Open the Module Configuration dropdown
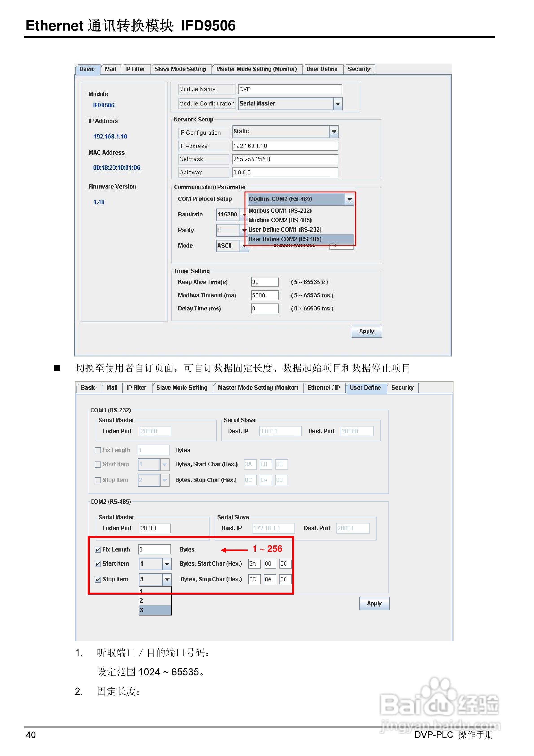Viewport: 534px width, 756px height. 338,103
